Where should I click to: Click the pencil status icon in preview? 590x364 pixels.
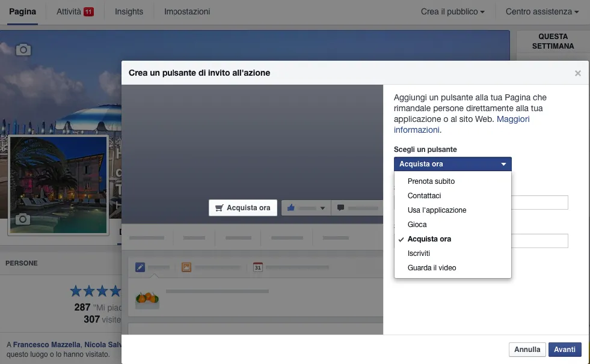click(140, 267)
